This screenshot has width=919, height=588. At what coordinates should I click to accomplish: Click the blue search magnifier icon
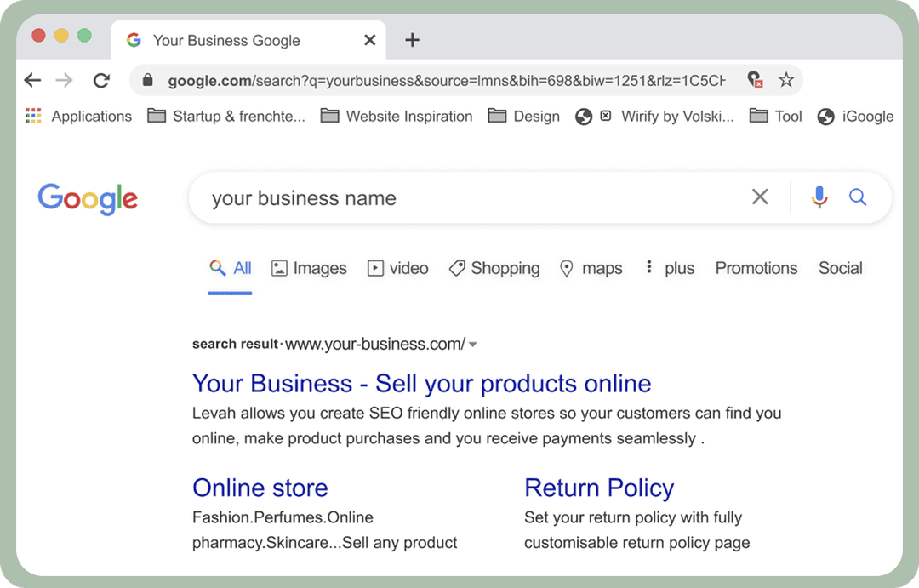[858, 197]
